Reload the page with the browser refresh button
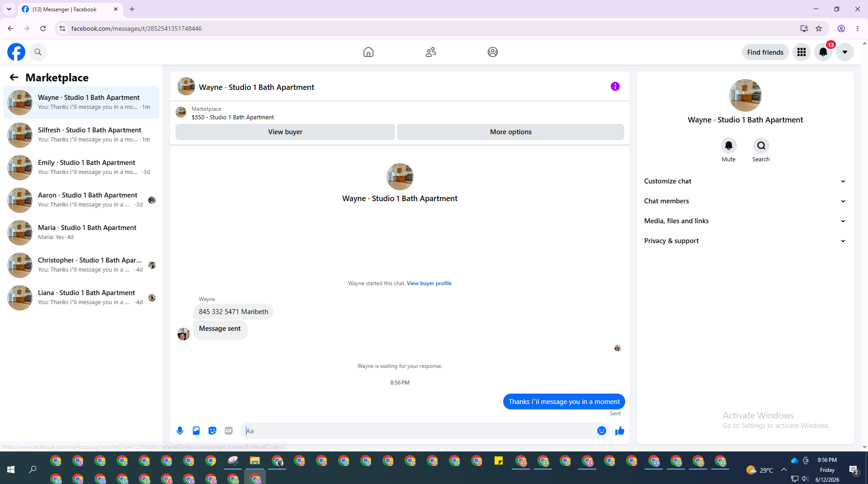Screen dimensions: 868x484 pyautogui.click(x=43, y=28)
